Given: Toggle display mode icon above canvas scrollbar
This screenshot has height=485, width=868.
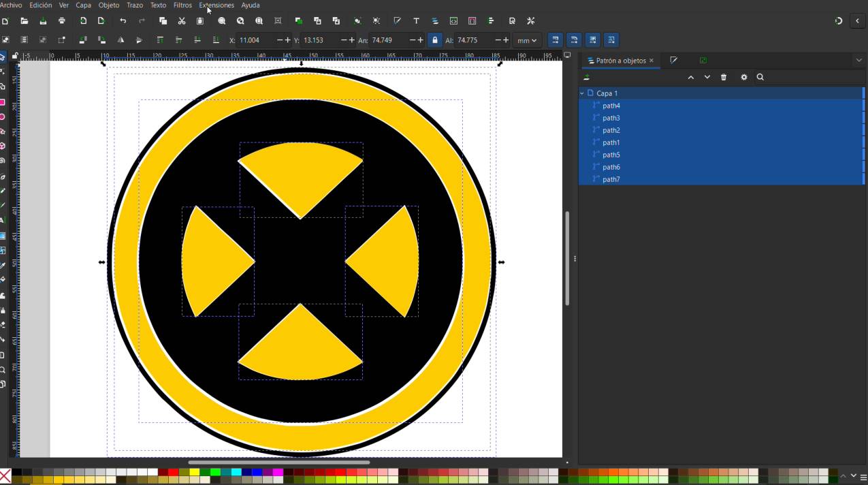Looking at the screenshot, I should click(x=567, y=55).
